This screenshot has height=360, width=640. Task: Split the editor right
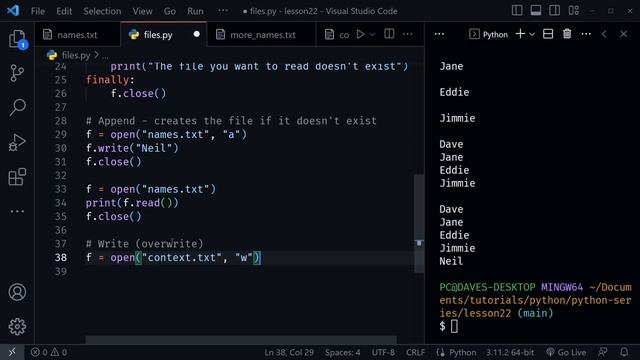click(389, 34)
